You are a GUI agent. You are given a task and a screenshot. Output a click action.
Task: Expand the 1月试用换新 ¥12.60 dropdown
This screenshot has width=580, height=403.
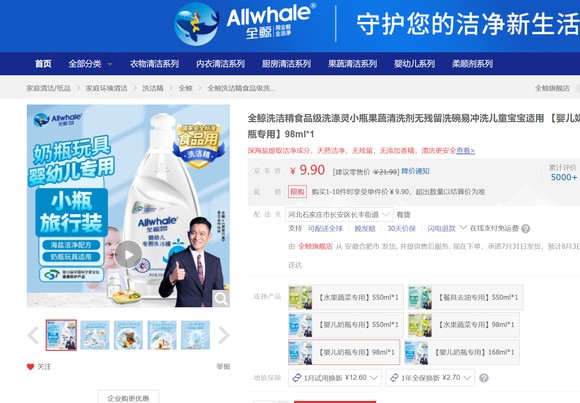[335, 378]
